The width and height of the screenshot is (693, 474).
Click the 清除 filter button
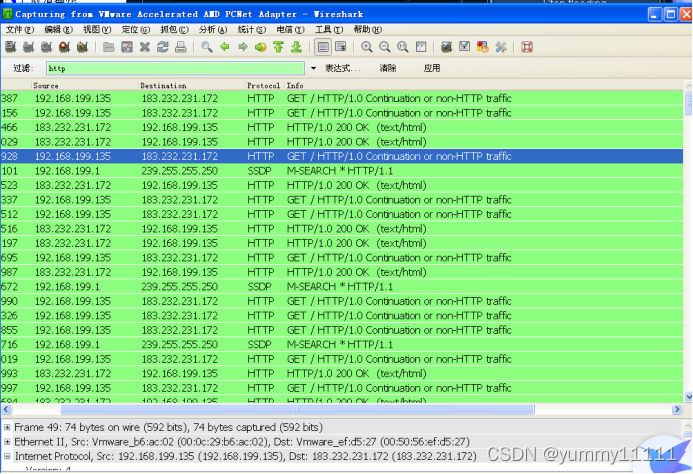(387, 68)
